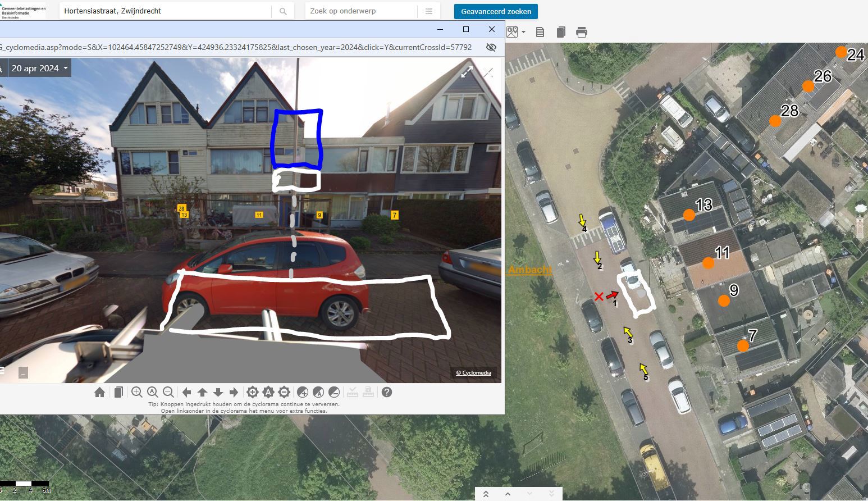Toggle the crossed-eye visibility icon
This screenshot has width=868, height=501.
(x=491, y=47)
